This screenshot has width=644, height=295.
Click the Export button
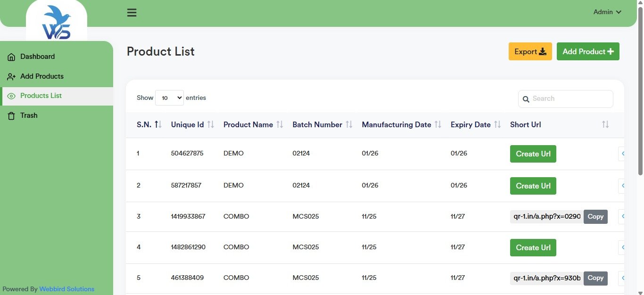pos(530,52)
